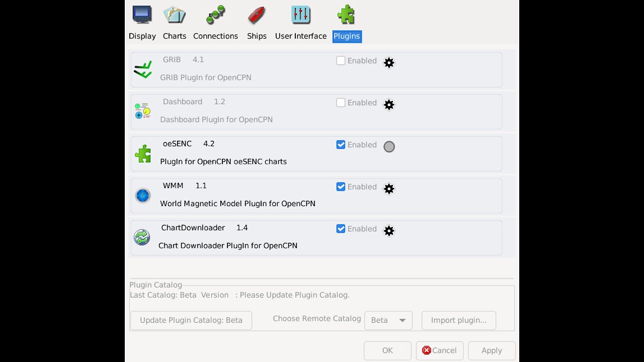
Task: Select 'World Magnetic Model PlugIn for OpenCPN' text
Action: pos(237,204)
